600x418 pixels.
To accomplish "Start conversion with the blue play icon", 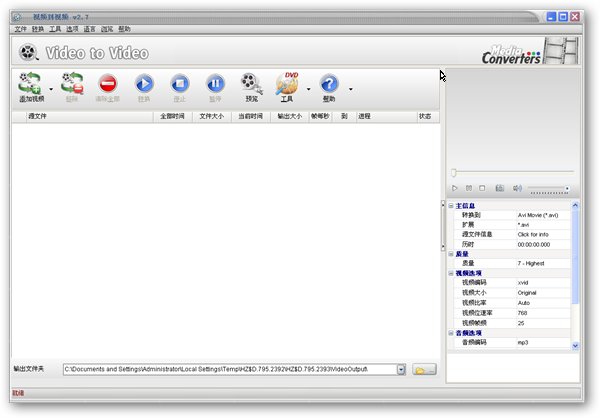I will pyautogui.click(x=144, y=83).
